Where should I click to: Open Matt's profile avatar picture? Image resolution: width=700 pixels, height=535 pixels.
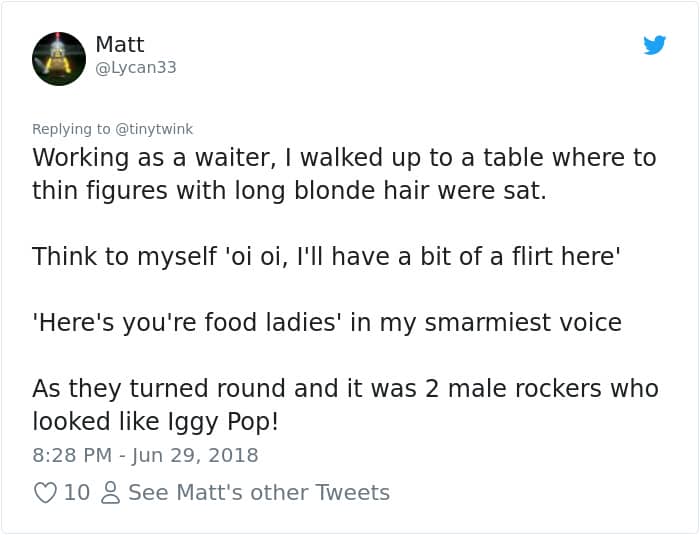tap(59, 58)
